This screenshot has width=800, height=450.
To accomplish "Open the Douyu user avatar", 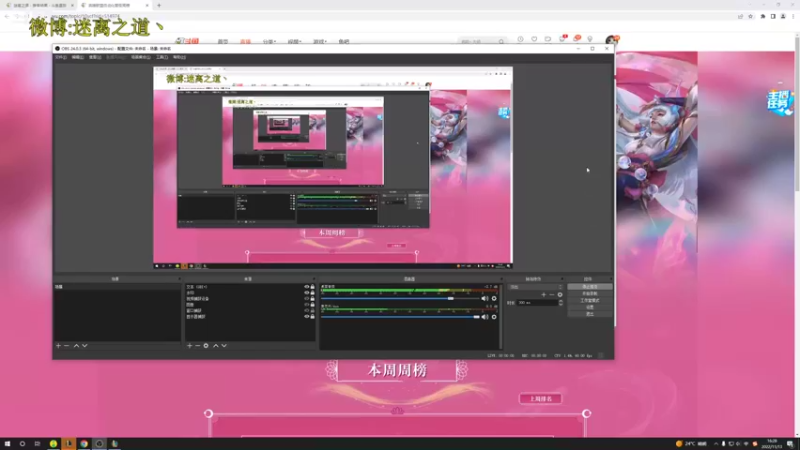I will click(610, 40).
